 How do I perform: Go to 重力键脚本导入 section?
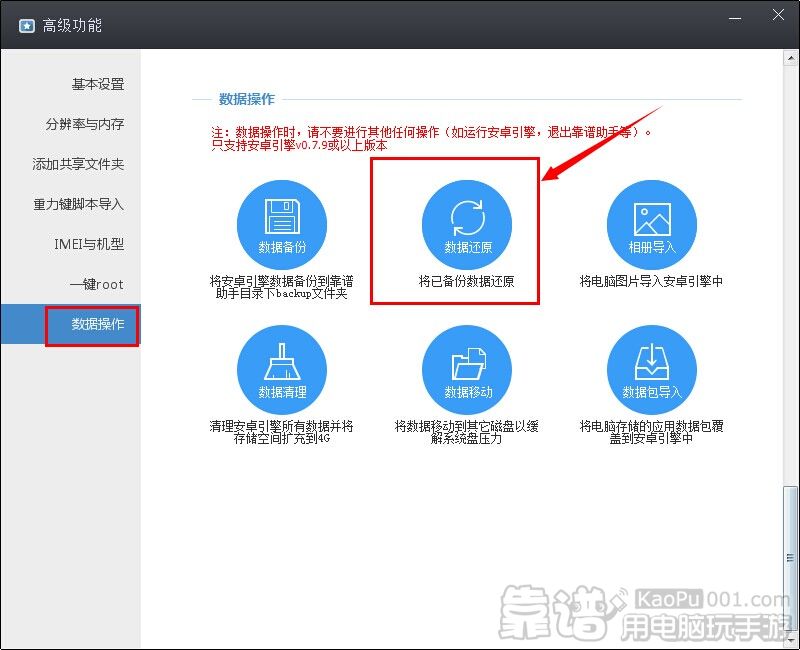(x=70, y=204)
